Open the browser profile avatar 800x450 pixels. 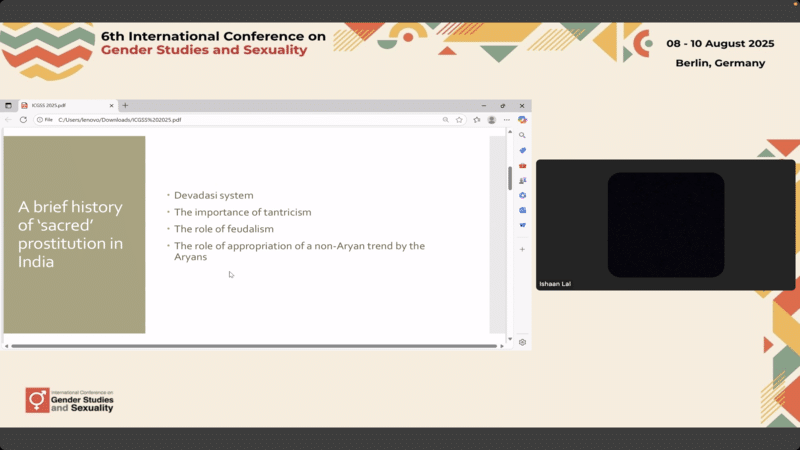[x=491, y=120]
